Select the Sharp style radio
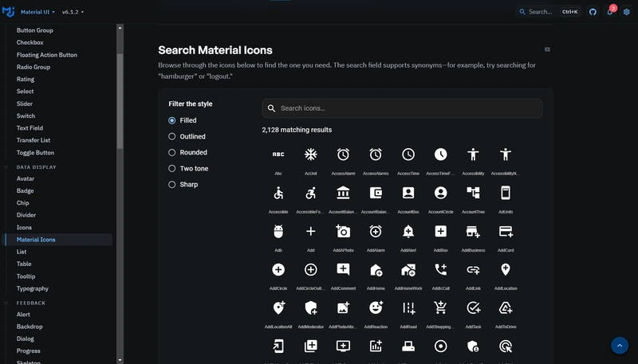 coord(172,185)
